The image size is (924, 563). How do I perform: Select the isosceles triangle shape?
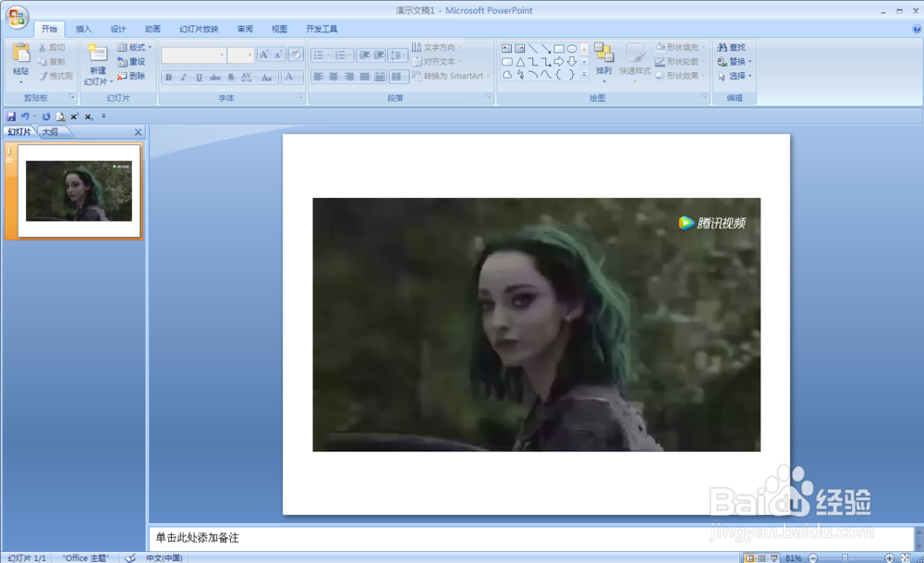519,62
